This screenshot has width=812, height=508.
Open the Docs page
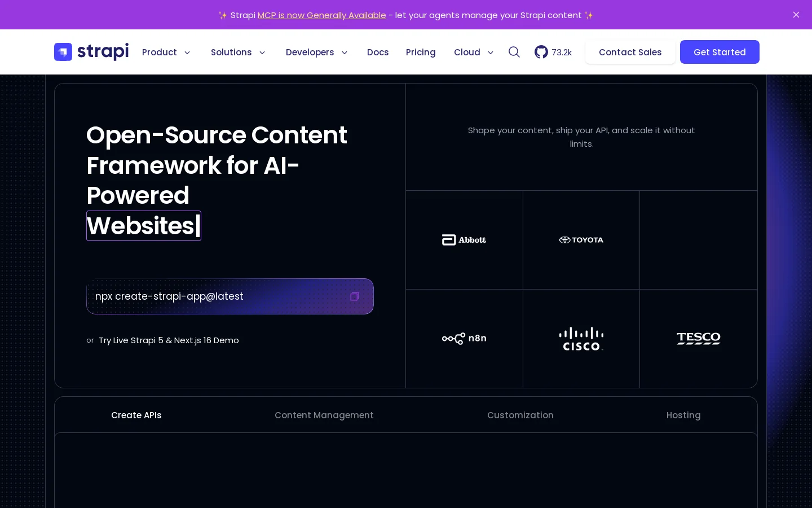click(378, 52)
